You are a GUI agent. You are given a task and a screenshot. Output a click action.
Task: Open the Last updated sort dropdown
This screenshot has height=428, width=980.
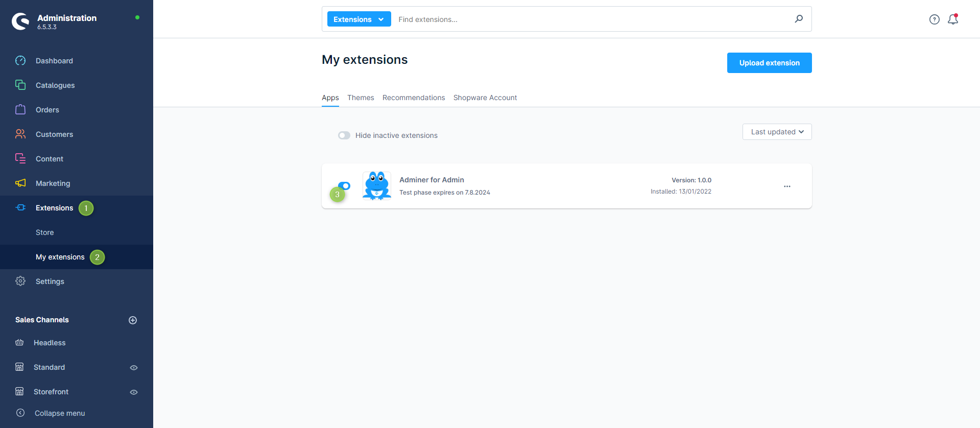(x=777, y=132)
